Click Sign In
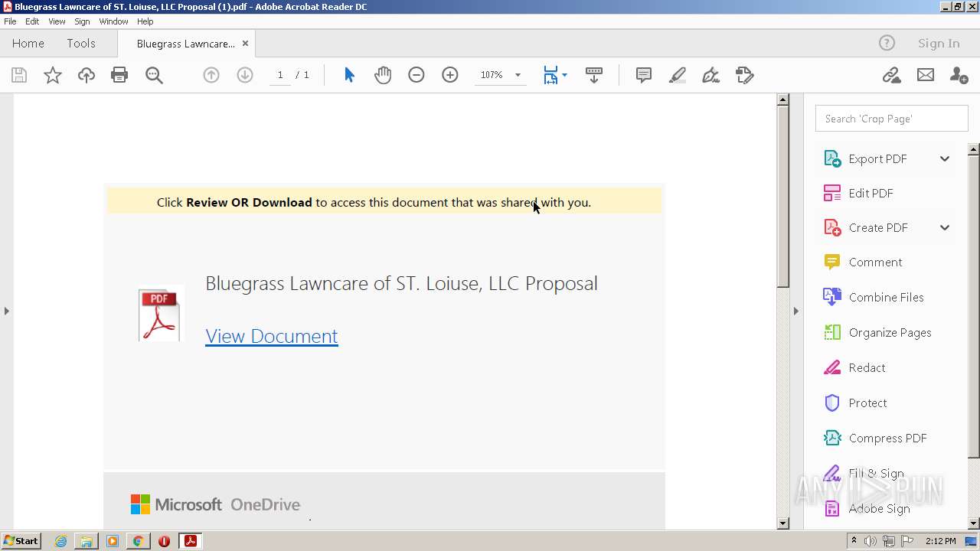The height and width of the screenshot is (551, 980). [939, 43]
